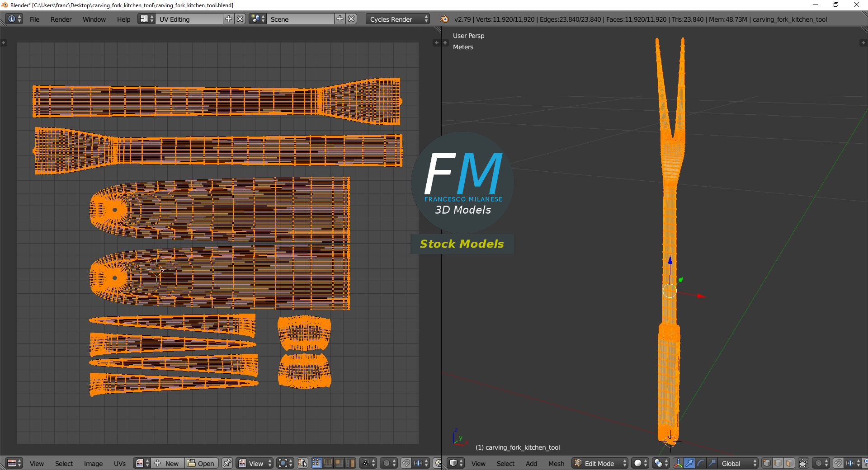Browse image to link in UV editor
This screenshot has width=868, height=470.
point(142,463)
